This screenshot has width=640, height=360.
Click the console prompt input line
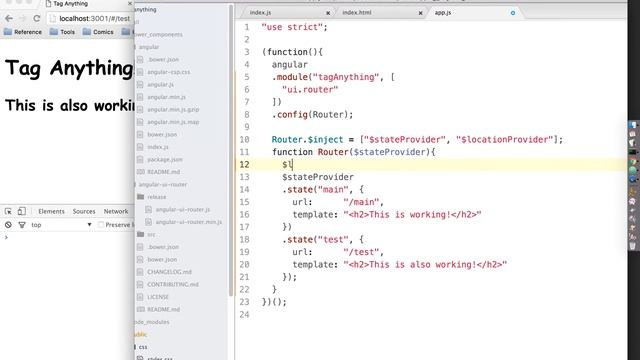pos(67,238)
